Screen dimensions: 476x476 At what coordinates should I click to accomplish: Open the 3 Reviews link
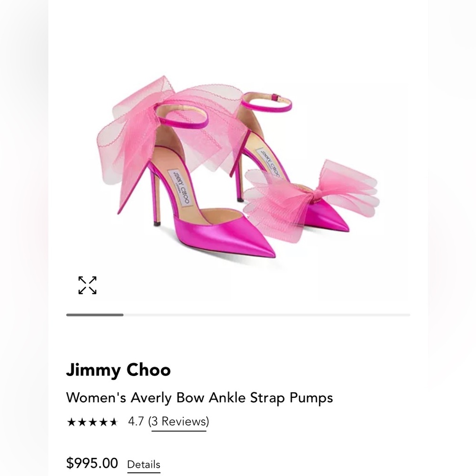tap(179, 421)
